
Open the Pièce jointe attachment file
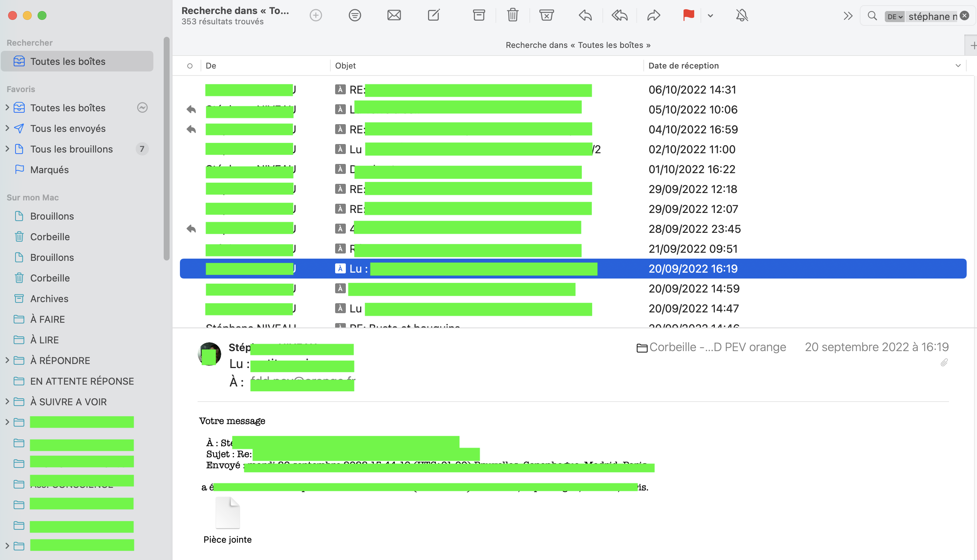pos(227,514)
